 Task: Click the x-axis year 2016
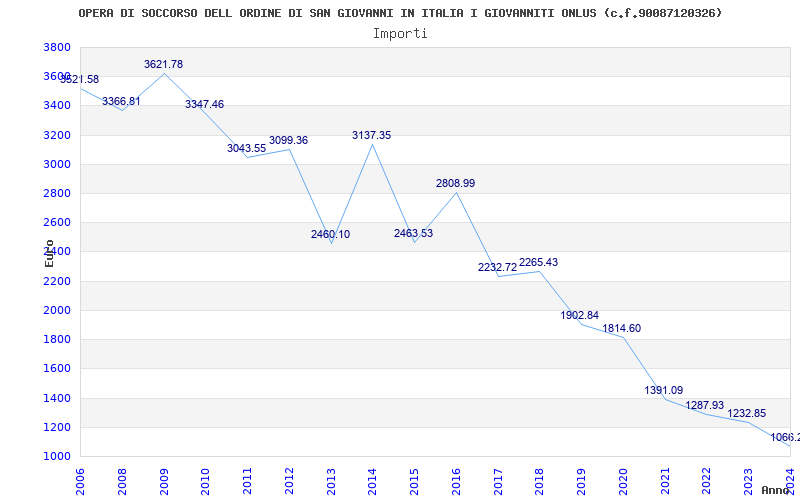[456, 482]
